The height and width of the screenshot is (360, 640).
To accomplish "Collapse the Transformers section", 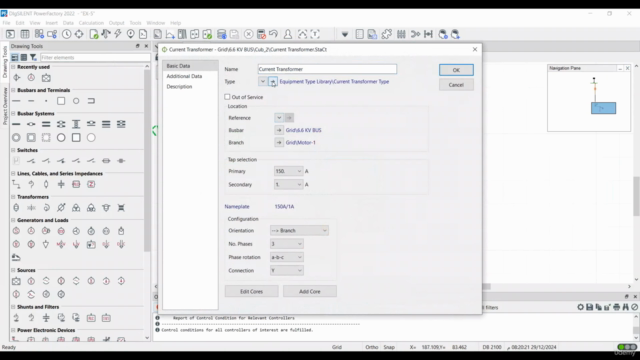I will (13, 197).
